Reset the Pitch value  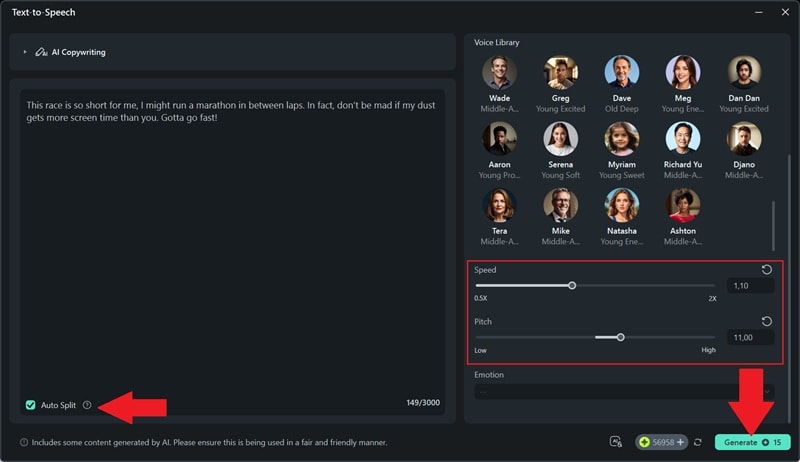coord(767,321)
